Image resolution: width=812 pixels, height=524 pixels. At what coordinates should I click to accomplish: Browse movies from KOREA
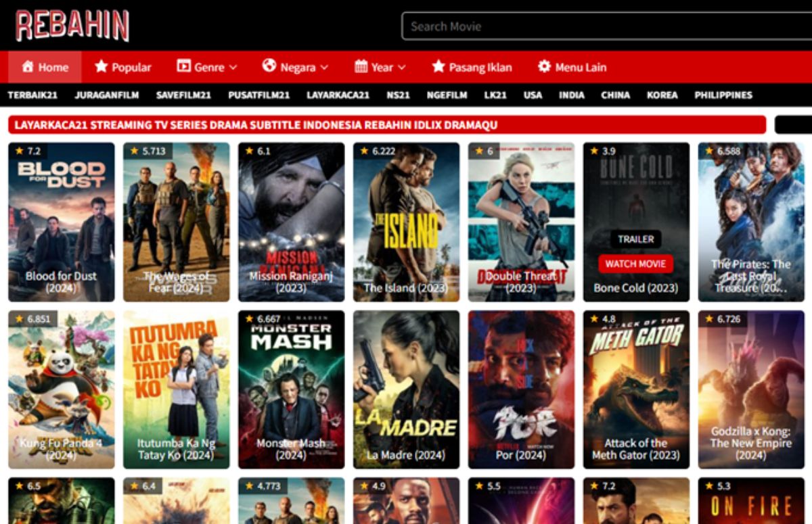662,95
